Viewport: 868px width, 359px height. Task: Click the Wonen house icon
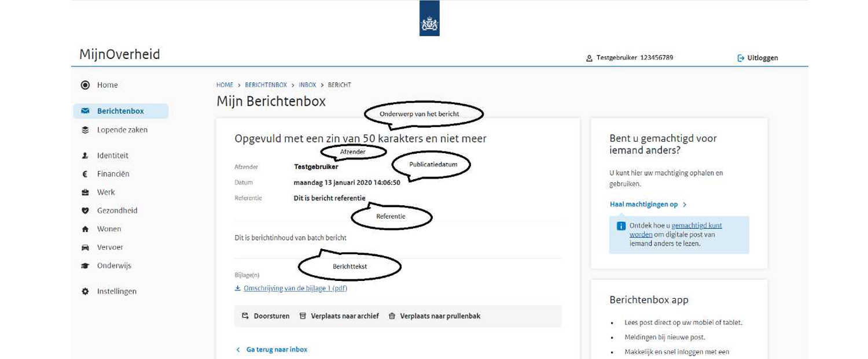(x=85, y=230)
